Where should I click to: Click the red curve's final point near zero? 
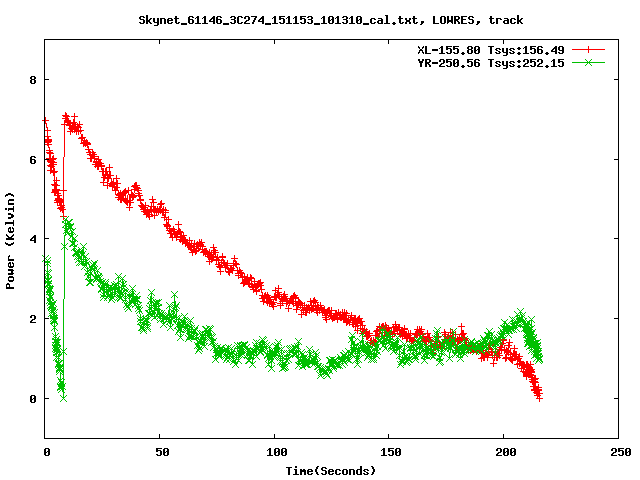coord(539,397)
